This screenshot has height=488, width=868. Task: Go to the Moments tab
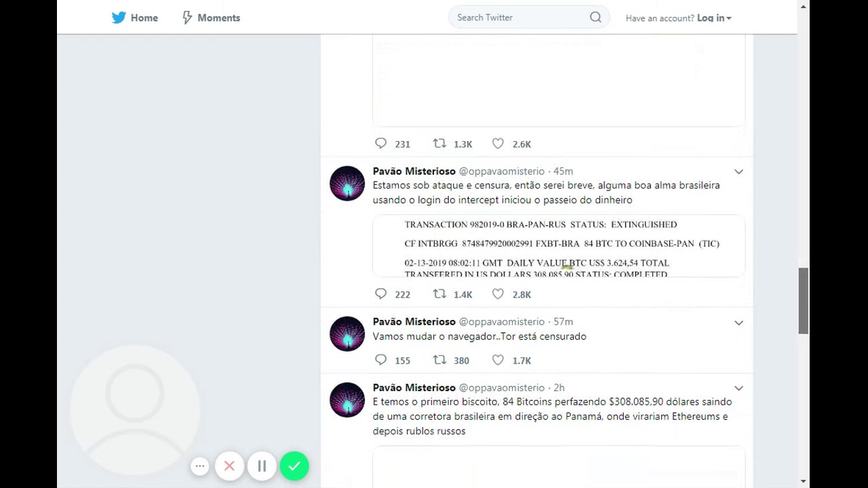click(x=211, y=18)
